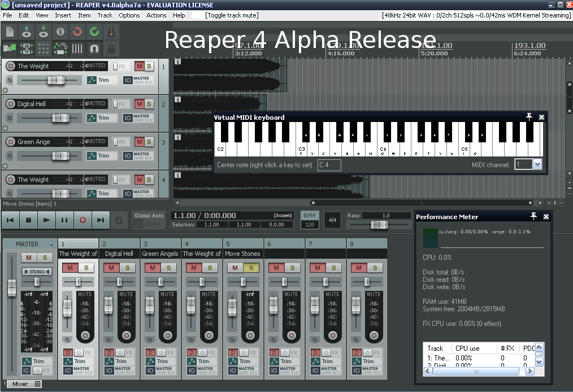Click Stop in transport
Image resolution: width=573 pixels, height=392 pixels.
click(28, 220)
